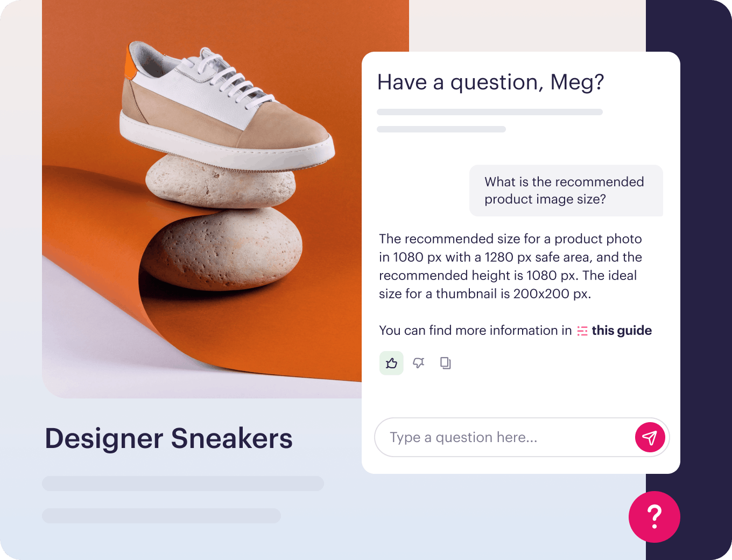Screen dimensions: 732x560
Task: Click the second placeholder line under Designer Sneakers
Action: (x=161, y=515)
